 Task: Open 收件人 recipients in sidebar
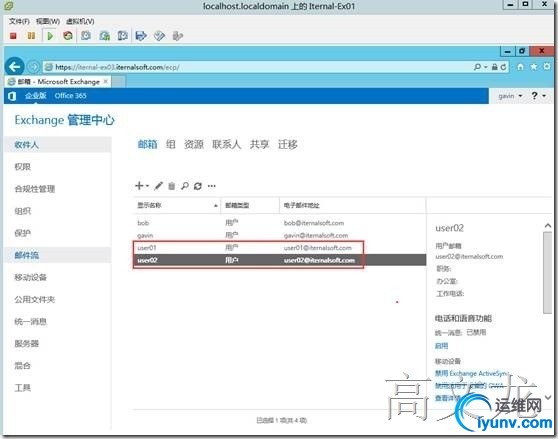tap(58, 145)
